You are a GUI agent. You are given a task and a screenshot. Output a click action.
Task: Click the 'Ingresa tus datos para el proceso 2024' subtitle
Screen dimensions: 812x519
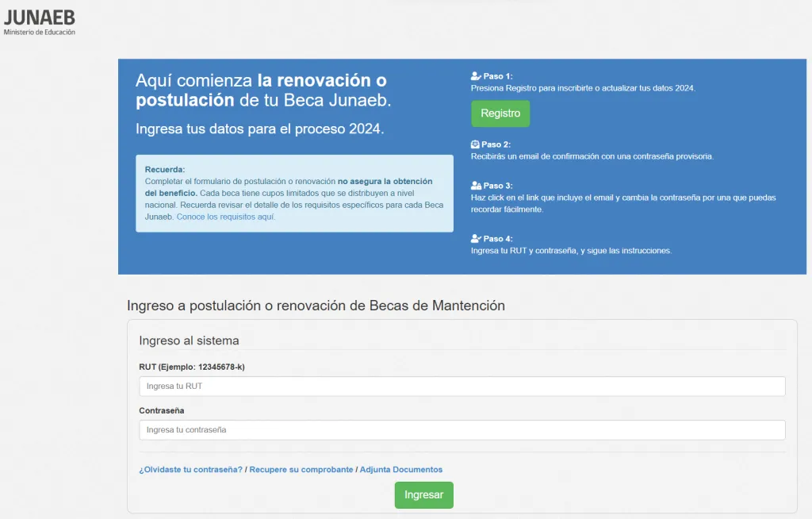259,129
